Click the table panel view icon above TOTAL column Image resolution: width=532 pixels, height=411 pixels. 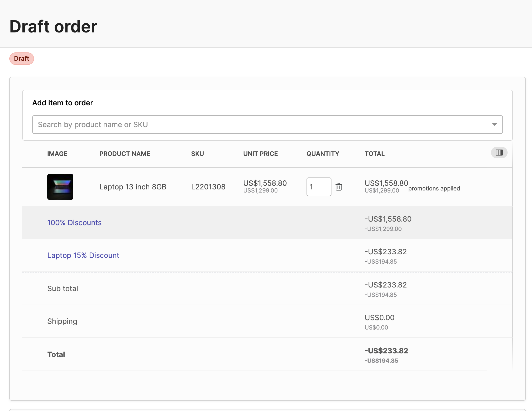pyautogui.click(x=499, y=153)
